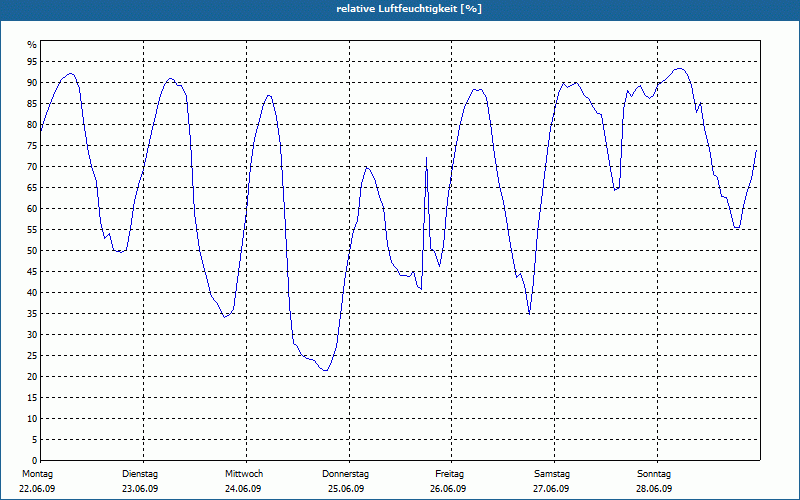Click the date '23.06.09'

[140, 489]
